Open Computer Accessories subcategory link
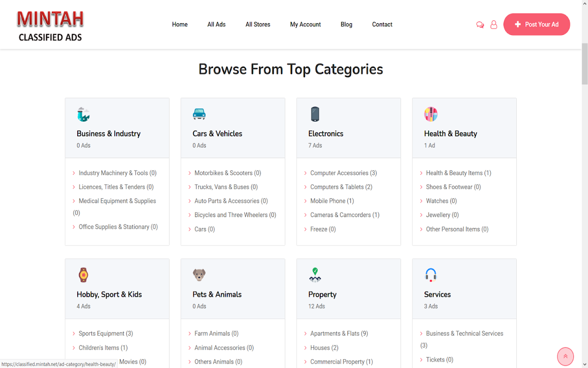 click(339, 173)
